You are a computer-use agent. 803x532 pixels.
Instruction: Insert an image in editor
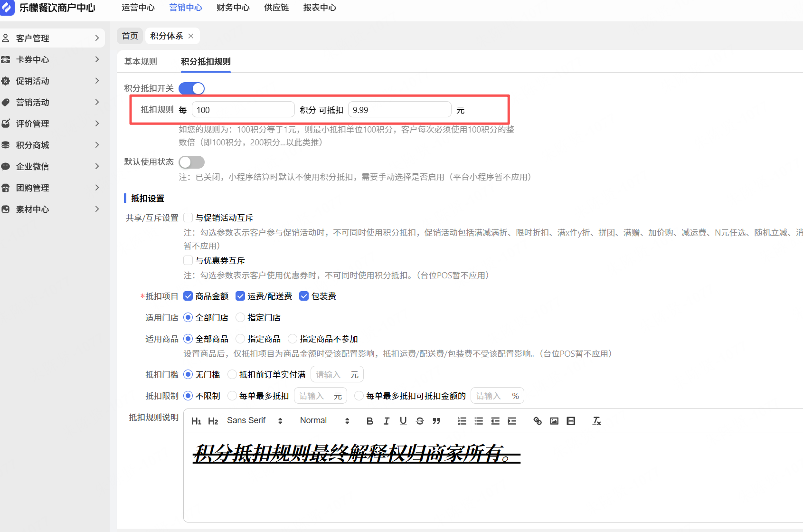pyautogui.click(x=554, y=421)
